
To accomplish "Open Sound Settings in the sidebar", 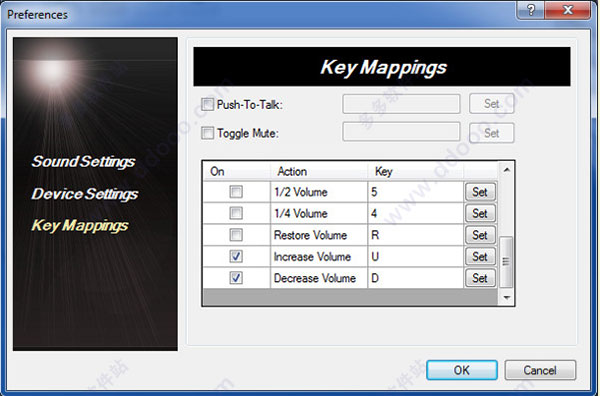I will [x=83, y=161].
